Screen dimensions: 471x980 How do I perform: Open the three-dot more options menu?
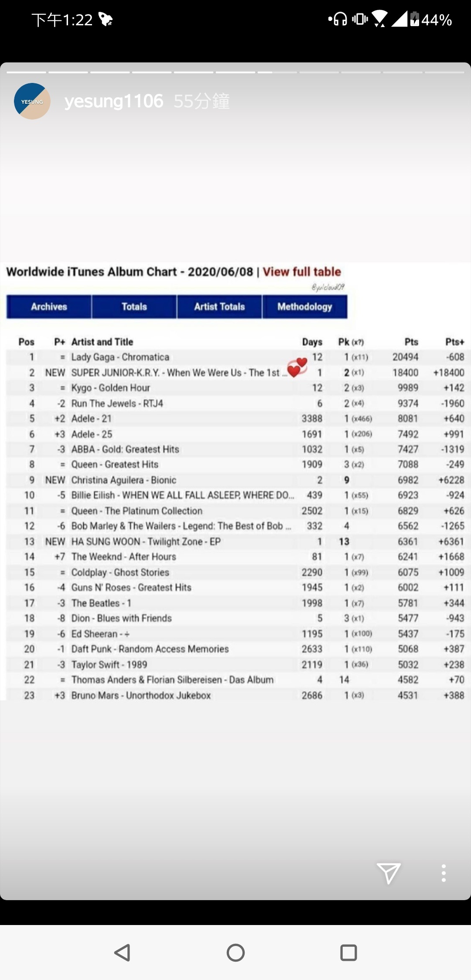[x=444, y=873]
